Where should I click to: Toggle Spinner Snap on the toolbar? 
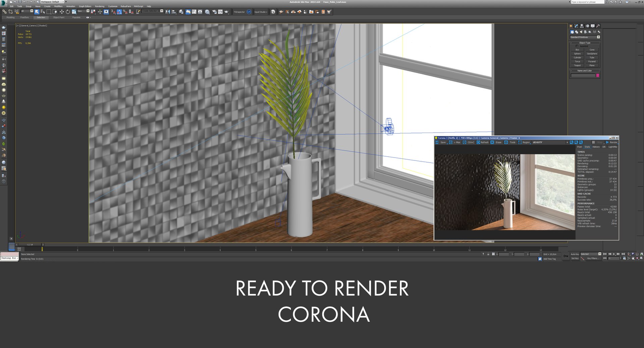click(131, 12)
